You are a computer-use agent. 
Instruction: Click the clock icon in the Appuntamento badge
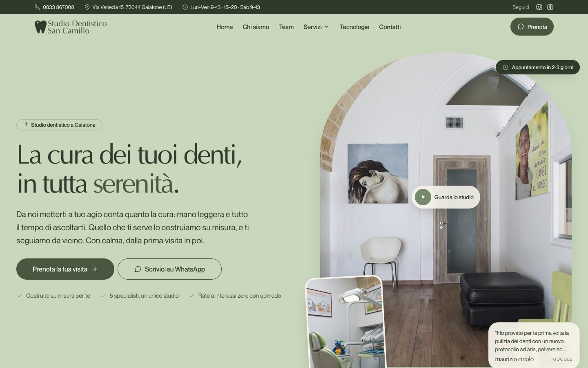[506, 67]
